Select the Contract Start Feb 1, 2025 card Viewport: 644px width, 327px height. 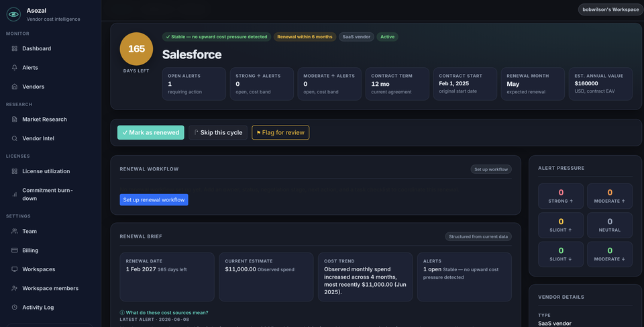[x=465, y=84]
